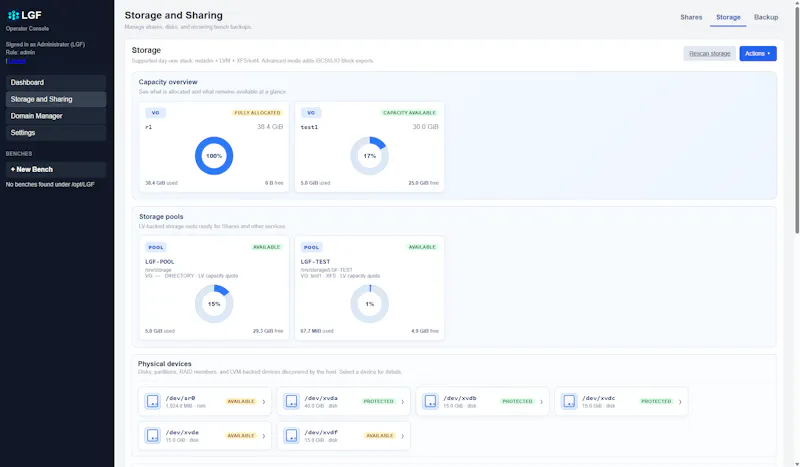This screenshot has width=800, height=467.
Task: Open the /dev/xvdf device disk icon
Action: pyautogui.click(x=291, y=436)
